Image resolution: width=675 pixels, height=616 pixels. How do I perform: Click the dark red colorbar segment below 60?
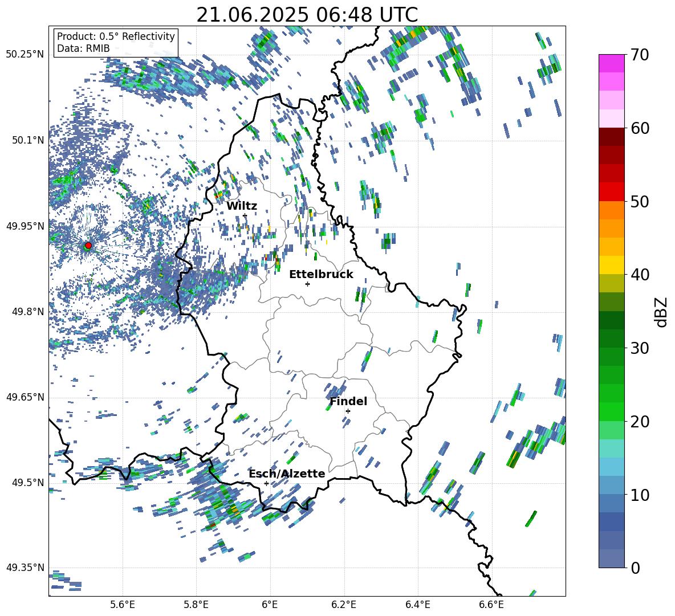[x=612, y=137]
